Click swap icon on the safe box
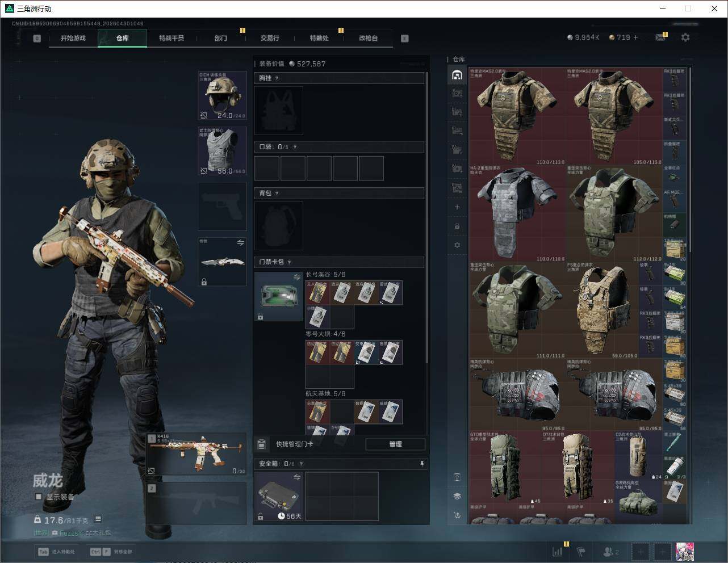This screenshot has width=728, height=563. (x=296, y=477)
